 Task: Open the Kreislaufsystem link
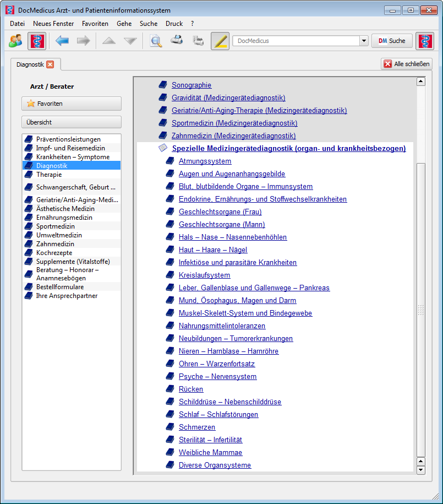tap(204, 275)
